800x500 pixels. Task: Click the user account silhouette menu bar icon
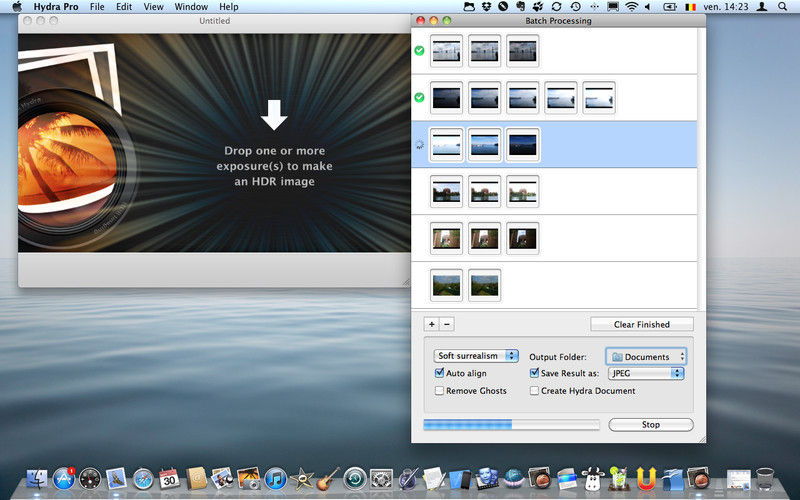pyautogui.click(x=762, y=7)
